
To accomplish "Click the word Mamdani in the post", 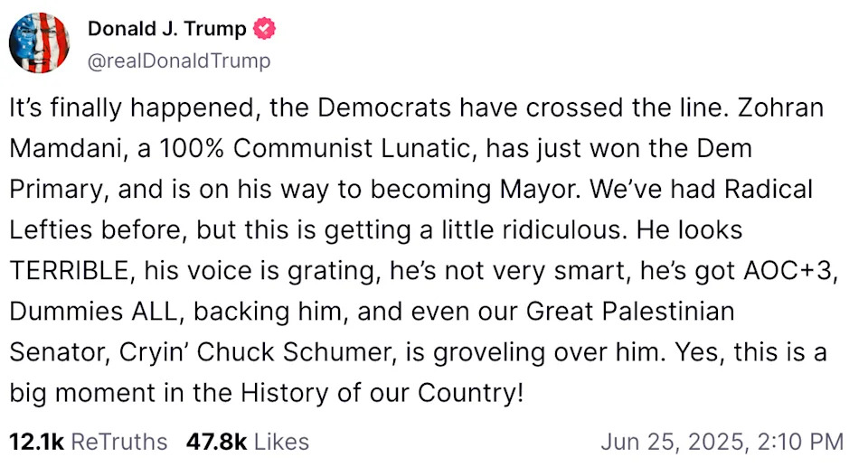I will 69,148.
